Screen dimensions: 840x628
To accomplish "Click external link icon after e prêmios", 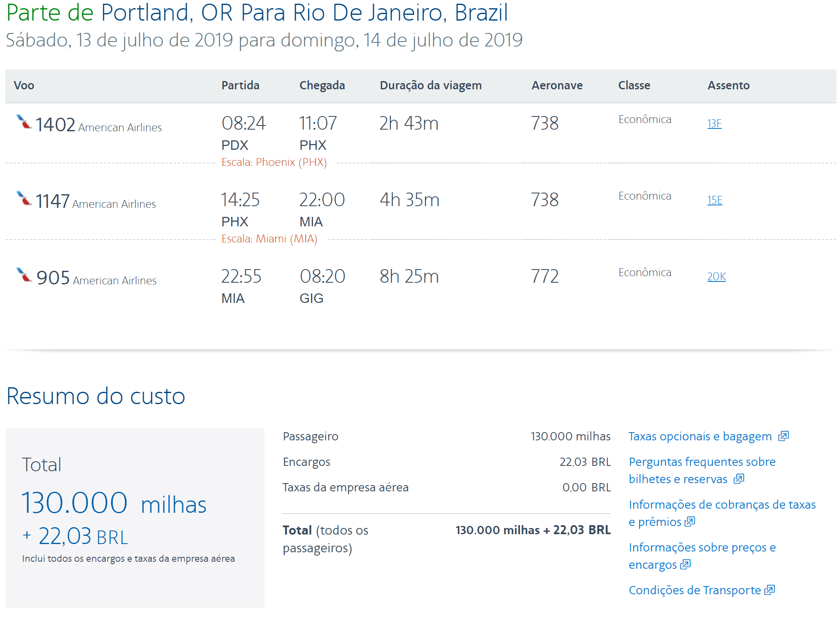I will [x=689, y=521].
